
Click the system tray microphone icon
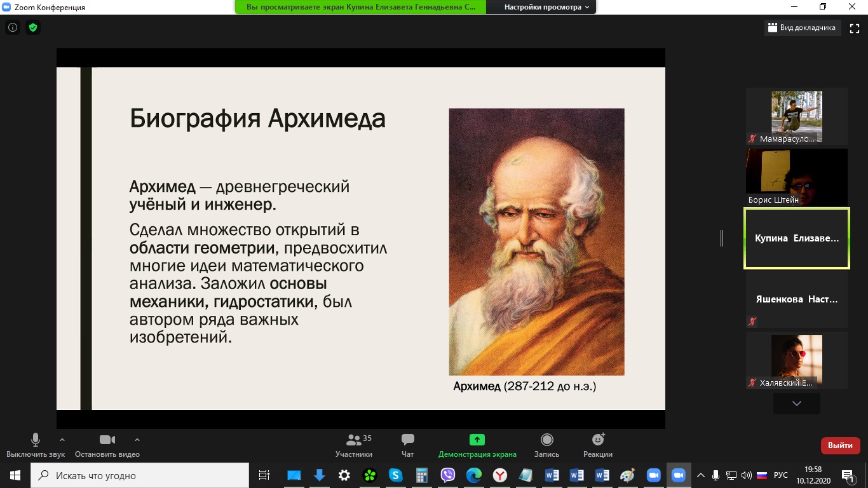[x=716, y=475]
